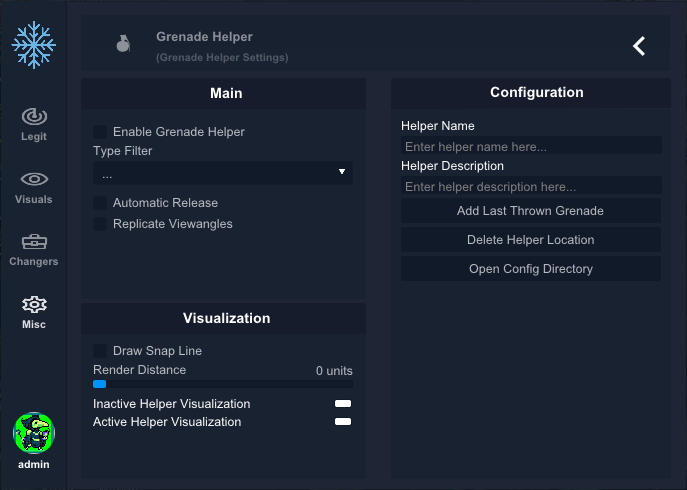Enable Draw Snap Line checkbox
Screen dimensions: 687x490
(100, 351)
